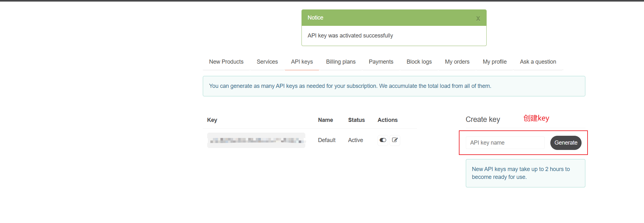Viewport: 644px width, 223px height.
Task: Click the subscription API keys info banner
Action: pos(394,86)
